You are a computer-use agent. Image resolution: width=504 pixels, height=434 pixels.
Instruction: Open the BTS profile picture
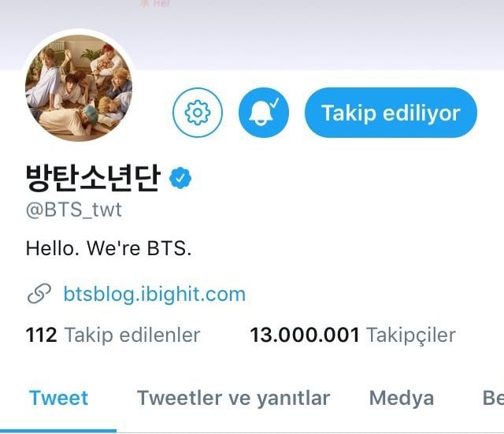tap(79, 87)
